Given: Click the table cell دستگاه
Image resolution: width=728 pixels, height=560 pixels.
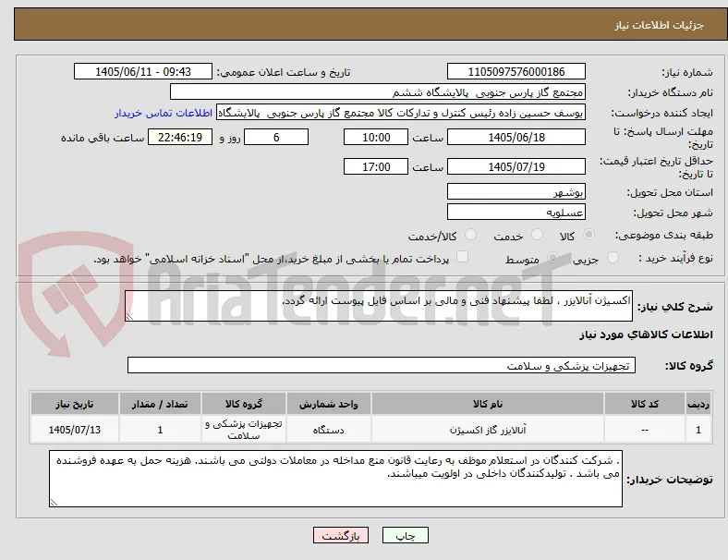Looking at the screenshot, I should 328,430.
